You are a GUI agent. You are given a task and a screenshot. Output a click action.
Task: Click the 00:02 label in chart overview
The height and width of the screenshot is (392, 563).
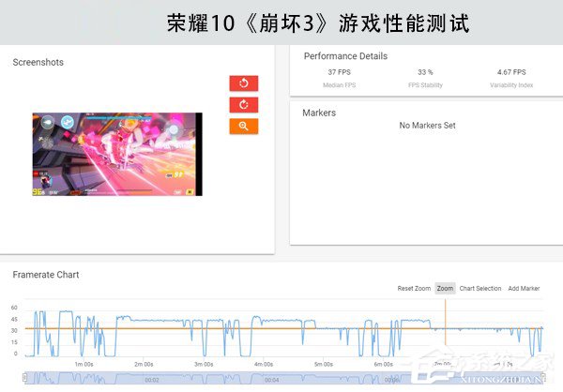tap(152, 380)
